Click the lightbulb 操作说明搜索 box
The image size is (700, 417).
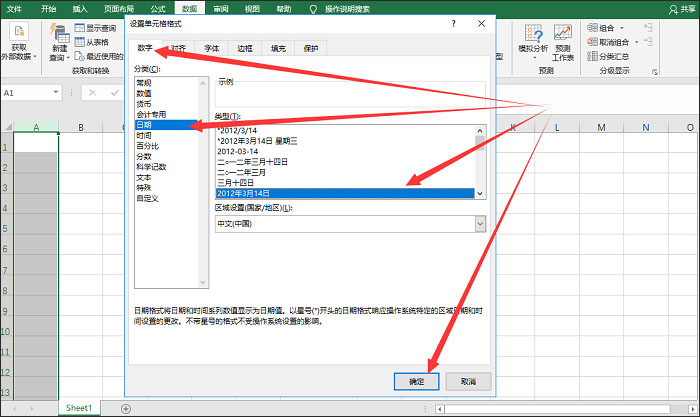[x=342, y=9]
